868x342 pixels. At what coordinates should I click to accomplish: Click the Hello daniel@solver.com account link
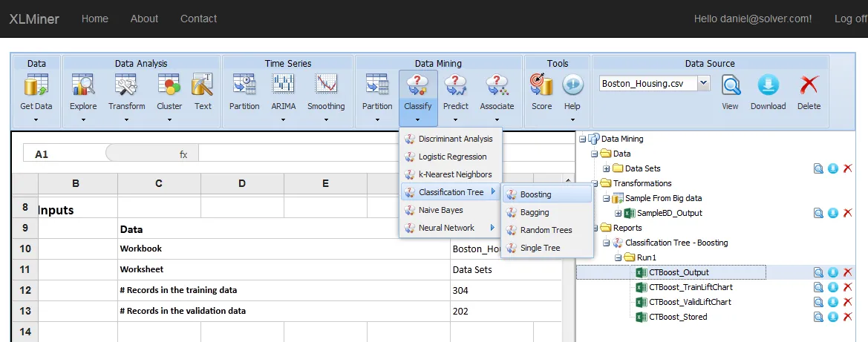click(x=753, y=19)
